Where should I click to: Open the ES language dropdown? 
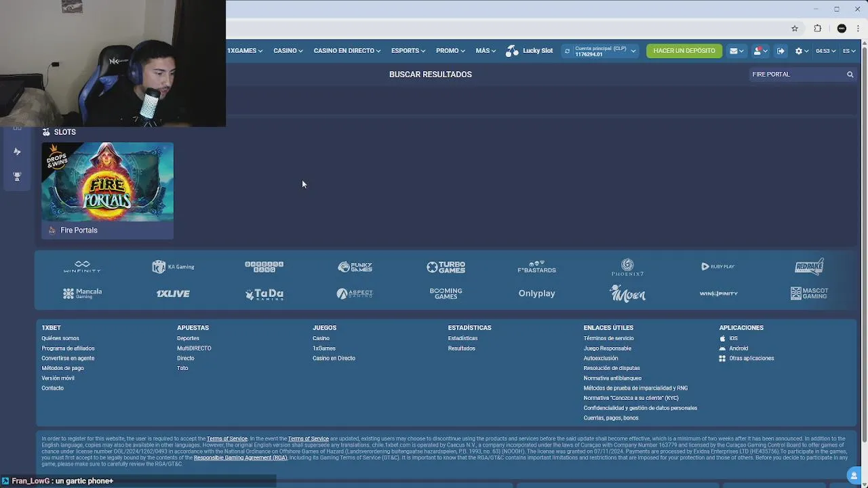pos(849,51)
